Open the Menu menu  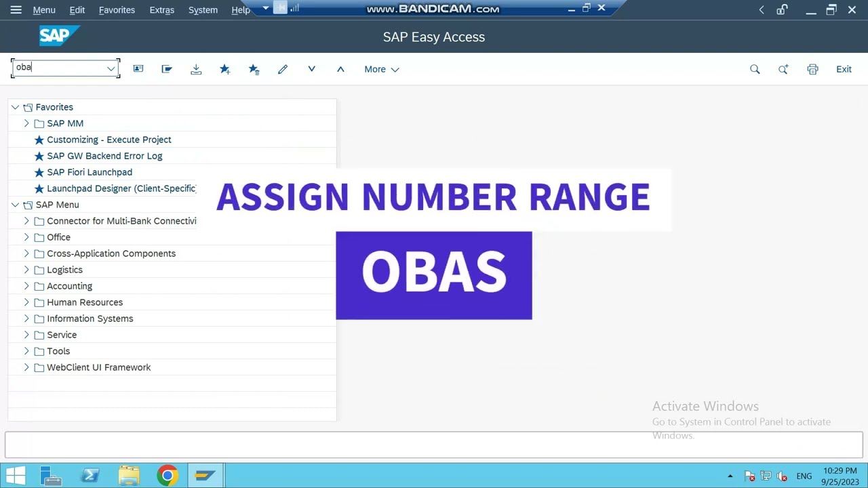coord(44,10)
